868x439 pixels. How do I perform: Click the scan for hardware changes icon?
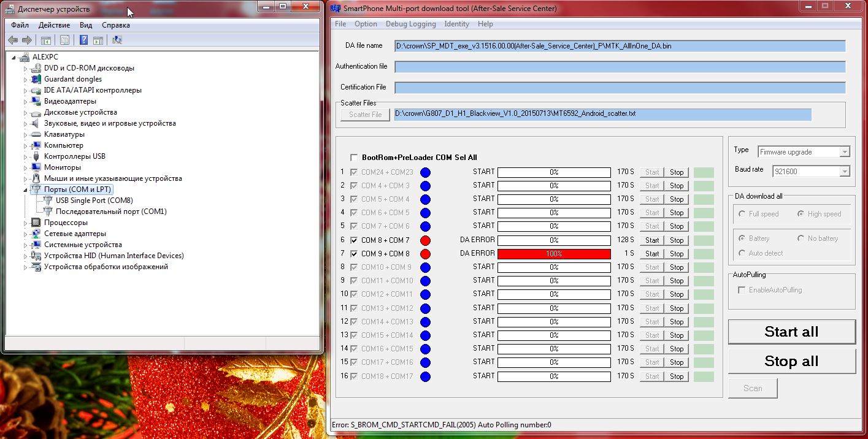click(x=117, y=40)
